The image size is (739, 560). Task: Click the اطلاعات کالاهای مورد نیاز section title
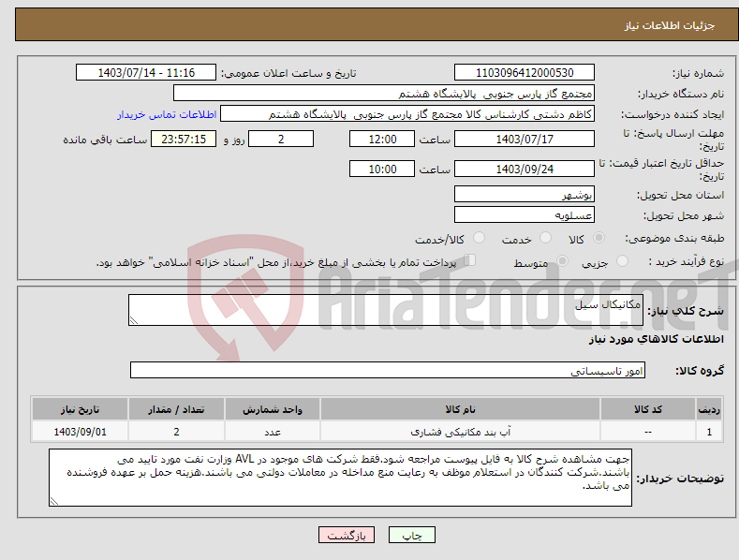656,339
